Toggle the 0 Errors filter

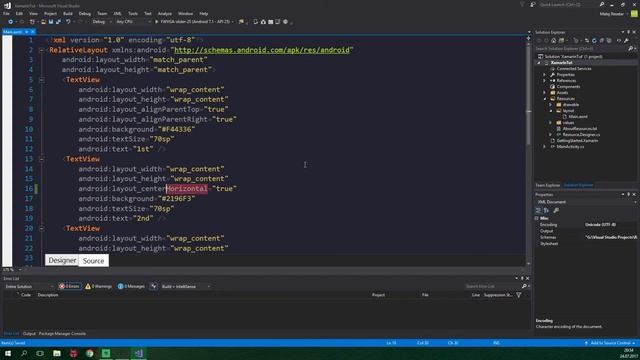[69, 287]
